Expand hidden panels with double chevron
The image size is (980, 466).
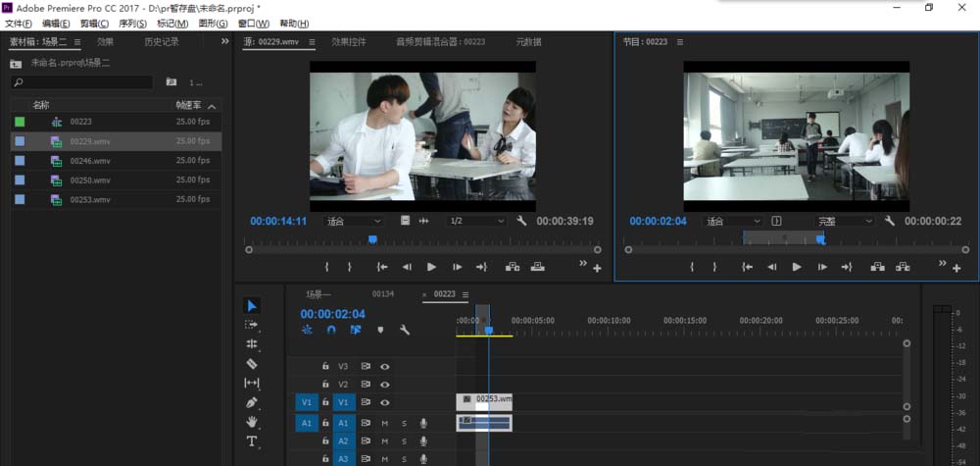click(225, 41)
